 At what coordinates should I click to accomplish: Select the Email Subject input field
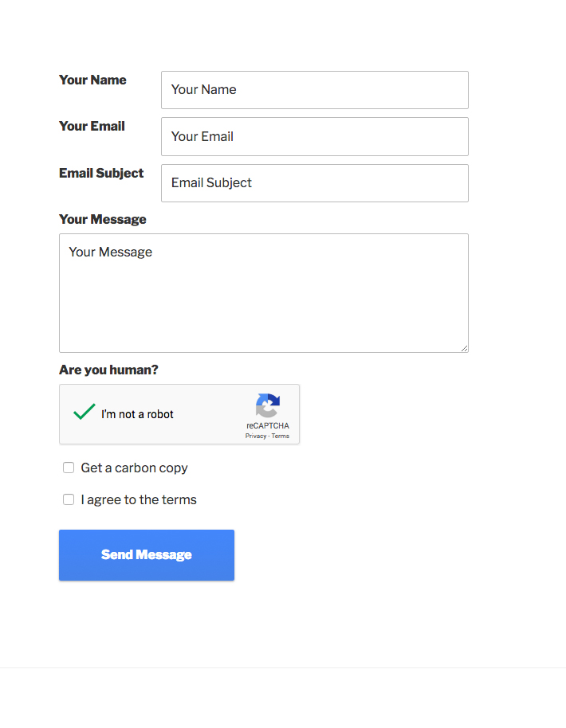314,183
